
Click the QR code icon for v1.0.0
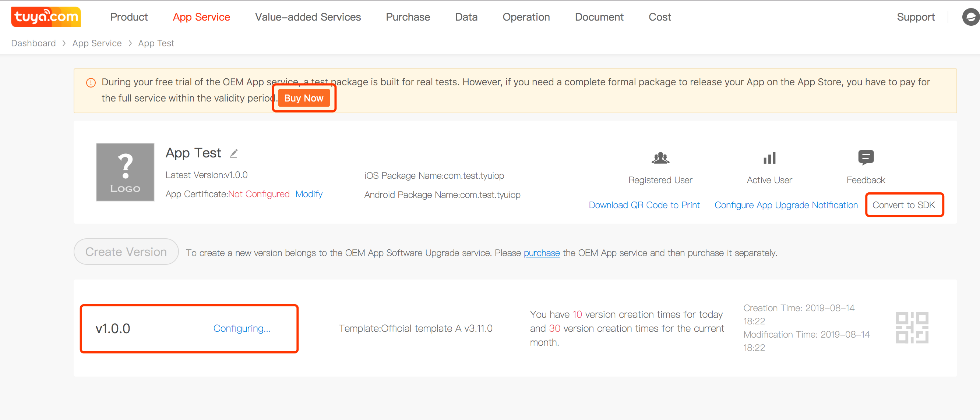click(912, 328)
